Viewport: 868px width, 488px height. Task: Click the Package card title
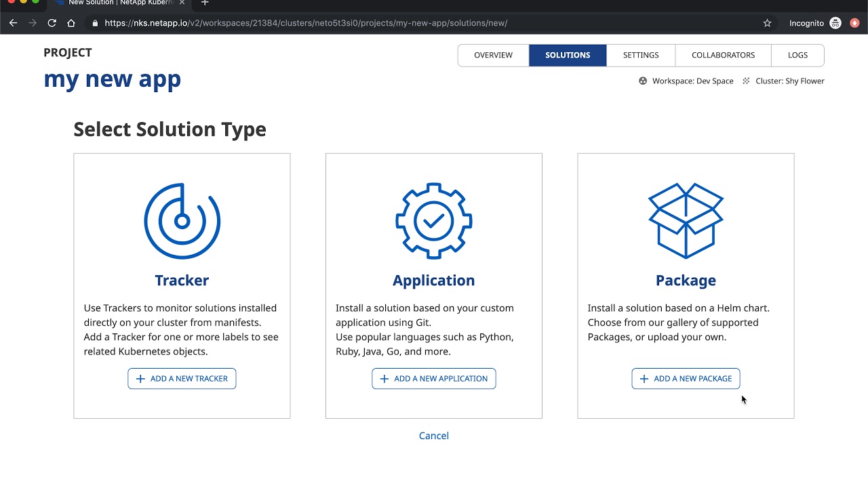tap(686, 281)
